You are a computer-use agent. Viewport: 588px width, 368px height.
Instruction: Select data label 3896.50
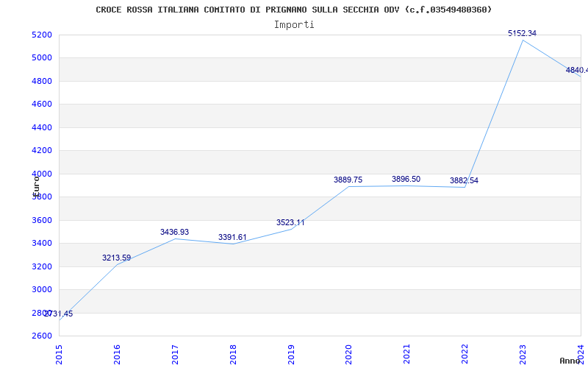point(406,179)
